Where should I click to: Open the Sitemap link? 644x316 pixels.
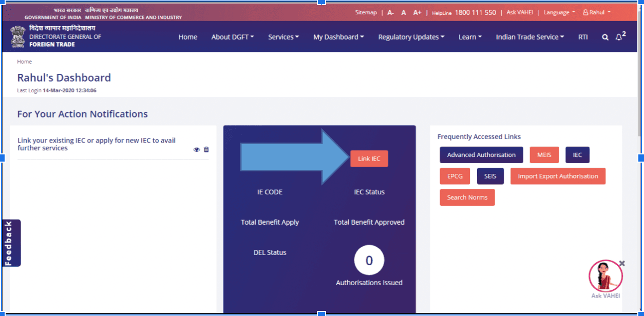366,12
